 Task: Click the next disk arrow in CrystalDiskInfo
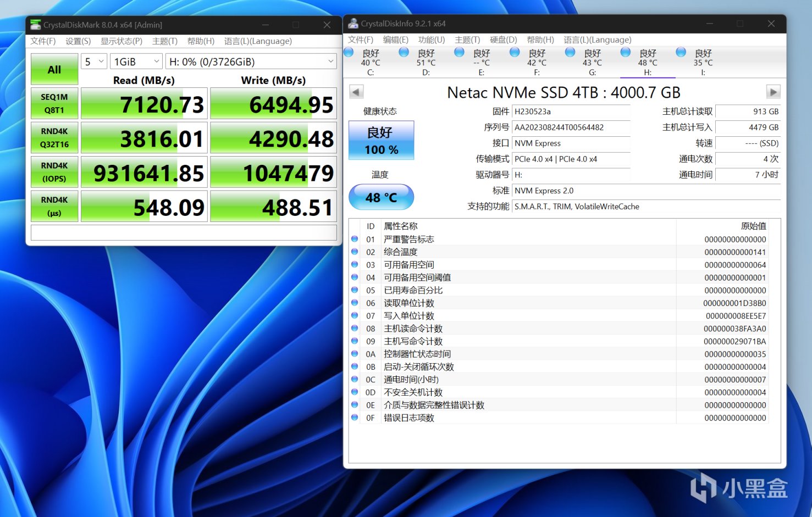tap(773, 92)
